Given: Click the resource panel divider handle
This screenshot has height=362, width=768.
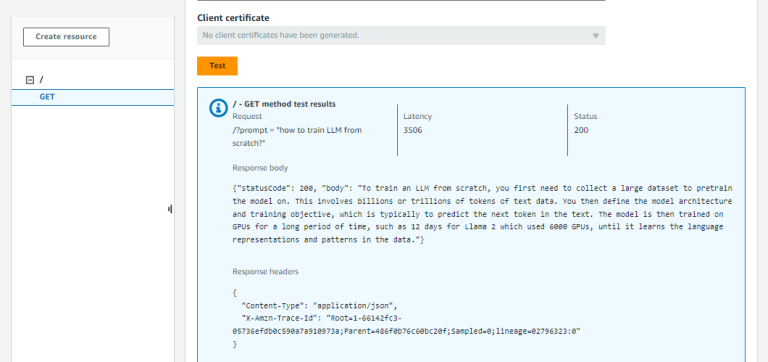Looking at the screenshot, I should [169, 209].
